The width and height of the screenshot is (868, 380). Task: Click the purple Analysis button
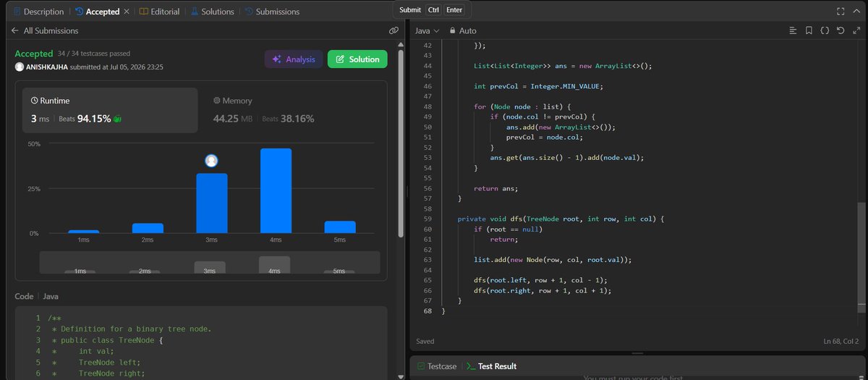pos(294,59)
